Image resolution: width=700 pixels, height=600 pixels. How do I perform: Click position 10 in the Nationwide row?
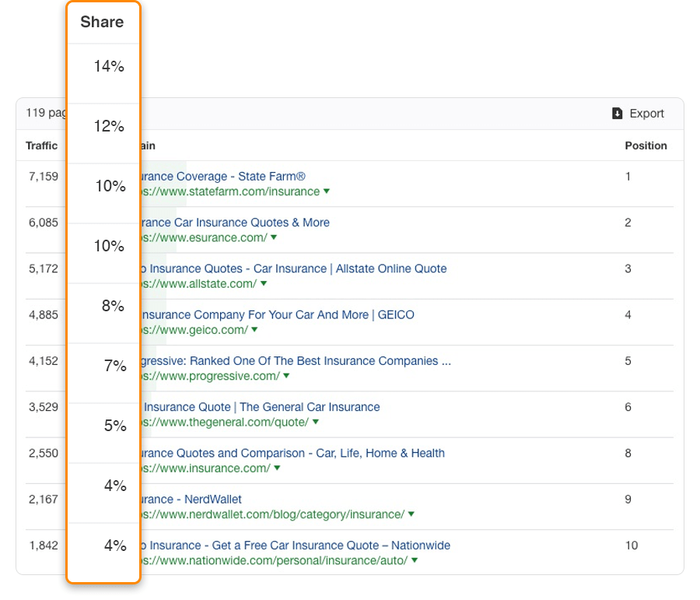(632, 546)
